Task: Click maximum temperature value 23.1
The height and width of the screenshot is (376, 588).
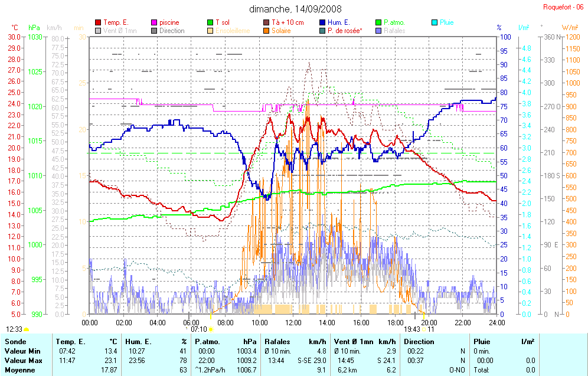Action: click(111, 361)
